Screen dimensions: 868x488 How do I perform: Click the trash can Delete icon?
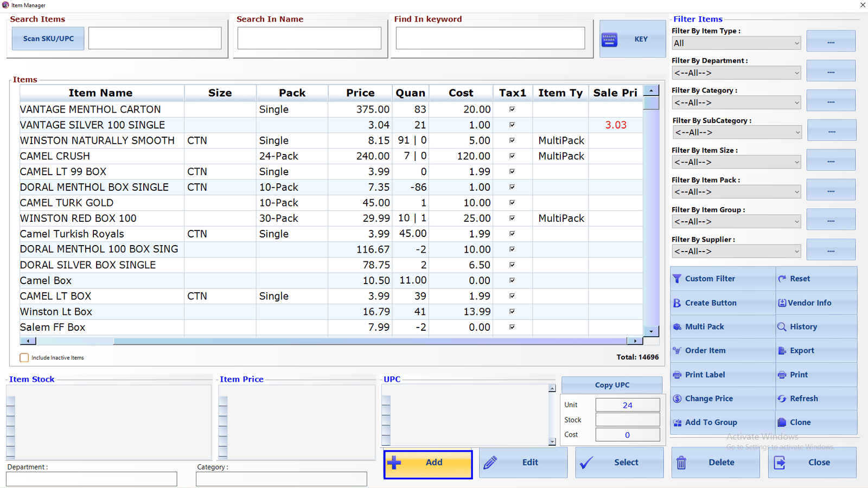point(681,463)
